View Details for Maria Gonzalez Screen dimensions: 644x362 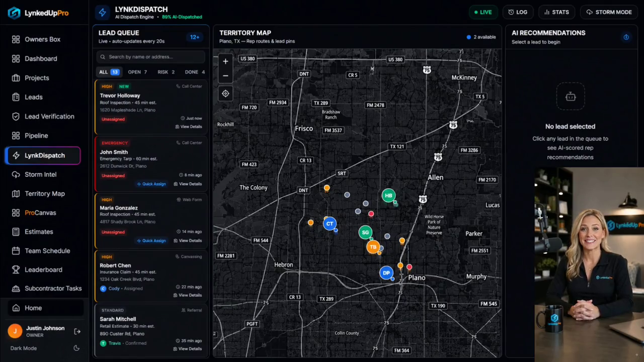point(188,241)
